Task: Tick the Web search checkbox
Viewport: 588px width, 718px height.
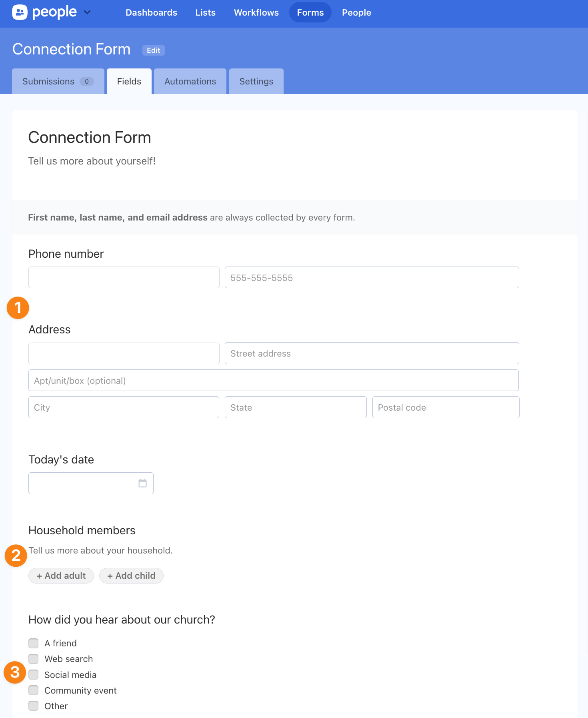Action: click(x=34, y=659)
